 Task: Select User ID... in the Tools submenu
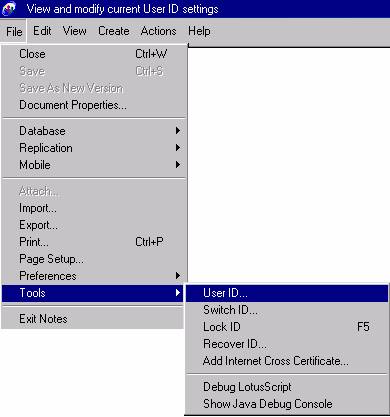287,293
